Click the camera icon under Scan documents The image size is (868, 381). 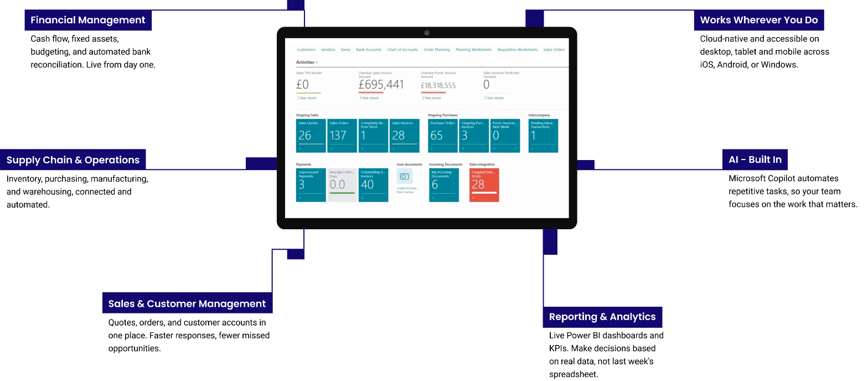[404, 176]
